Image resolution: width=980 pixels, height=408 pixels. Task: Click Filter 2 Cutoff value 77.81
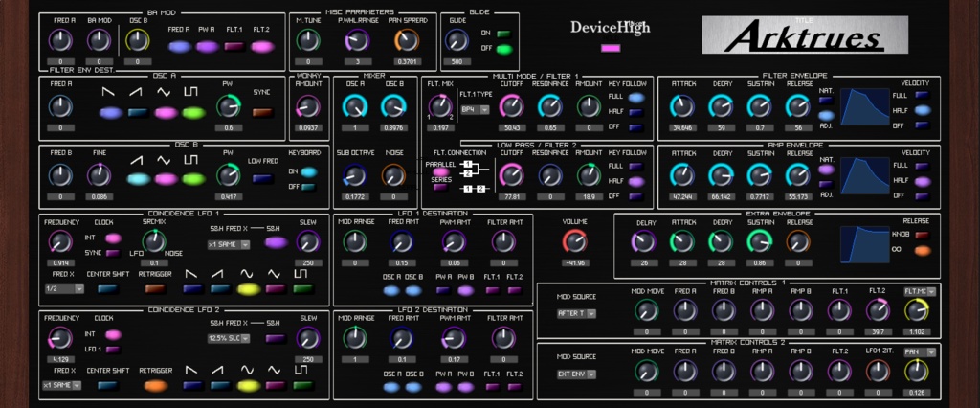coord(511,196)
